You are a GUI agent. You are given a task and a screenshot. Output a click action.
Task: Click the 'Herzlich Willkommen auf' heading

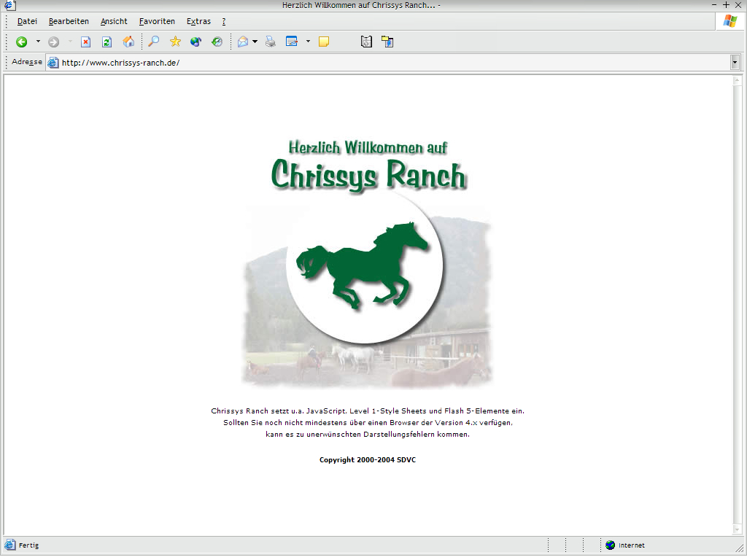(x=368, y=147)
